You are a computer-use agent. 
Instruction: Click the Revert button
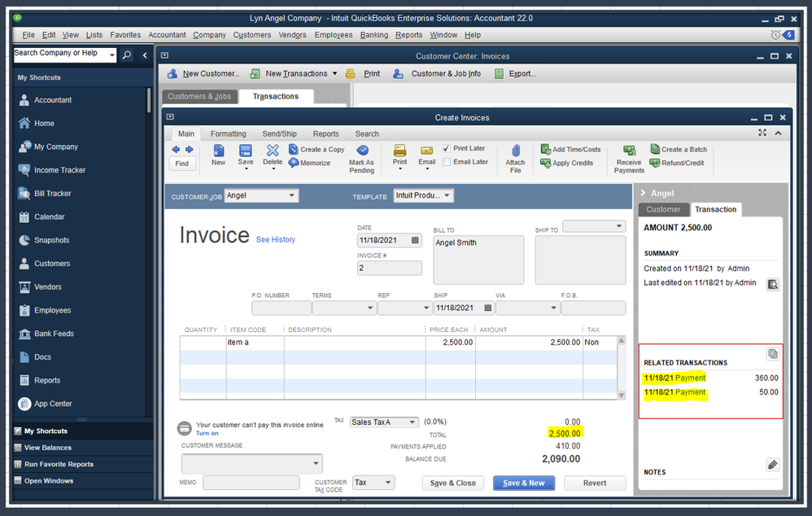(x=595, y=483)
